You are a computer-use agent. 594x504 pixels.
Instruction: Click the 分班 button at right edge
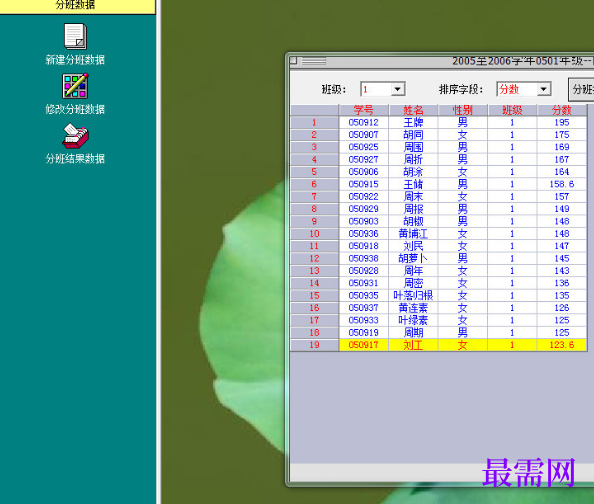click(581, 89)
